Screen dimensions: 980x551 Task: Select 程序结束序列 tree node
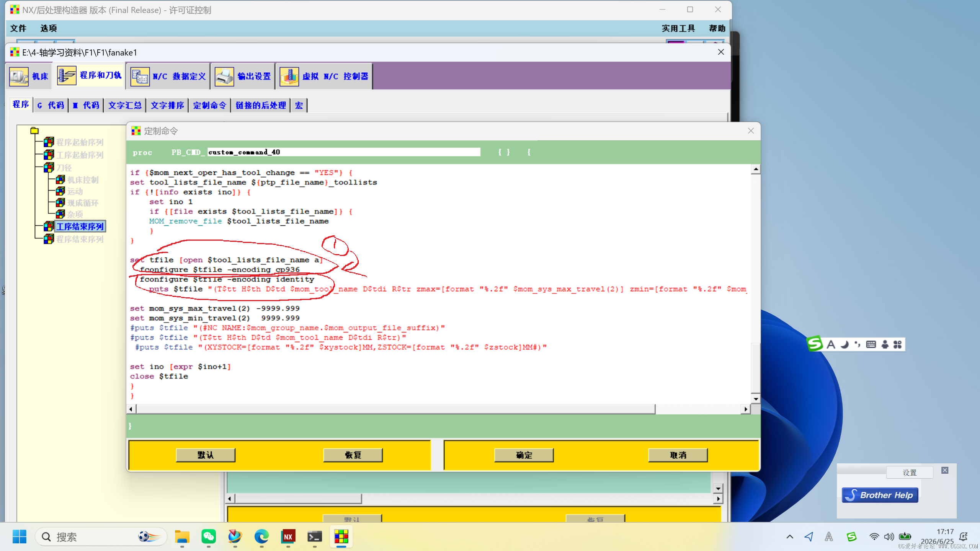[x=80, y=239]
